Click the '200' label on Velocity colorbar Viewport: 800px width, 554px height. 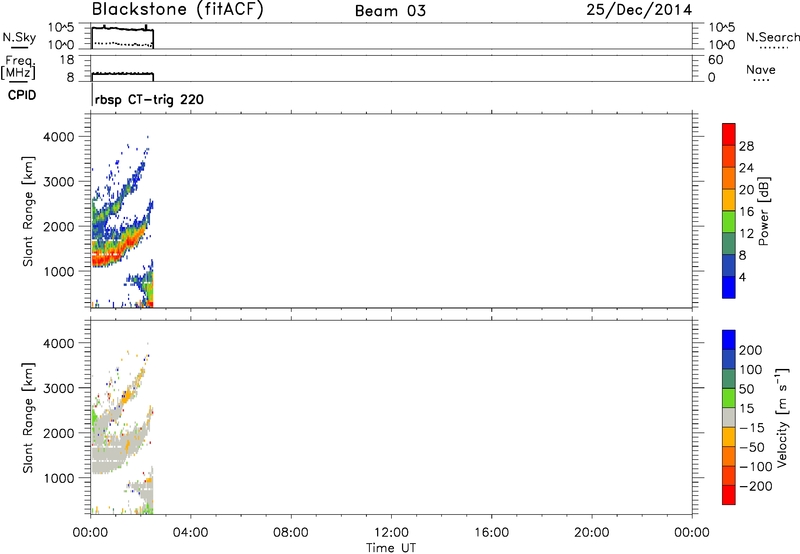click(751, 350)
